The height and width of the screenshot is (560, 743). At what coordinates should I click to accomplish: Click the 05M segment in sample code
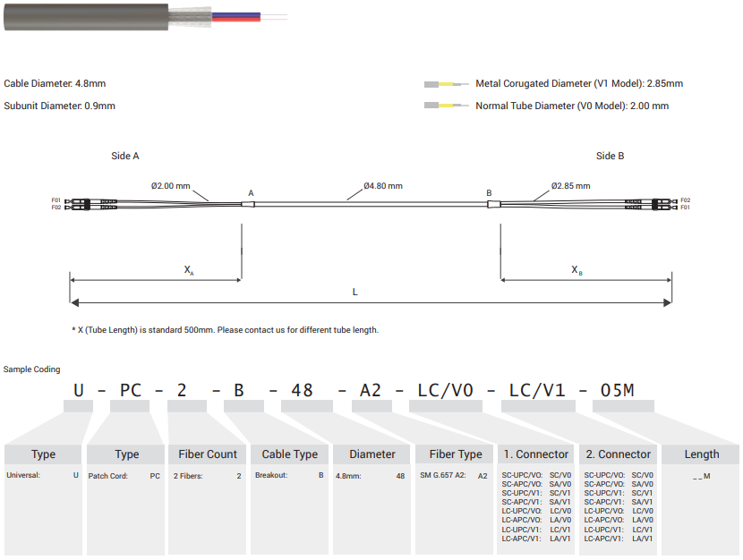click(x=617, y=390)
